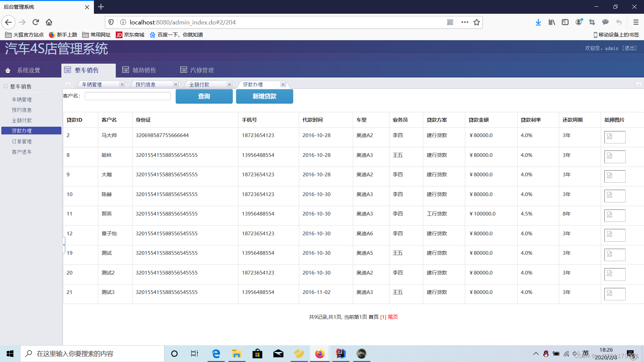Click the shield tracking protection icon
Image resolution: width=644 pixels, height=362 pixels.
click(x=111, y=22)
